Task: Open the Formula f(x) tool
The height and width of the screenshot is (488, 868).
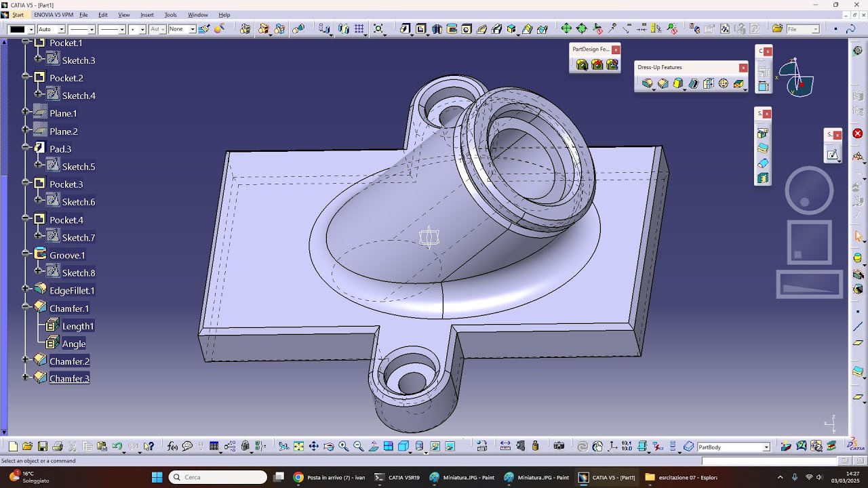Action: [172, 446]
